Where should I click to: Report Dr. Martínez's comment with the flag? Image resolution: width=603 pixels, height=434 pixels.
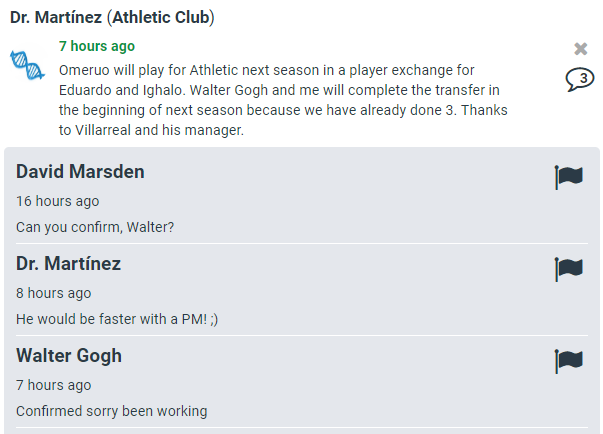click(569, 269)
